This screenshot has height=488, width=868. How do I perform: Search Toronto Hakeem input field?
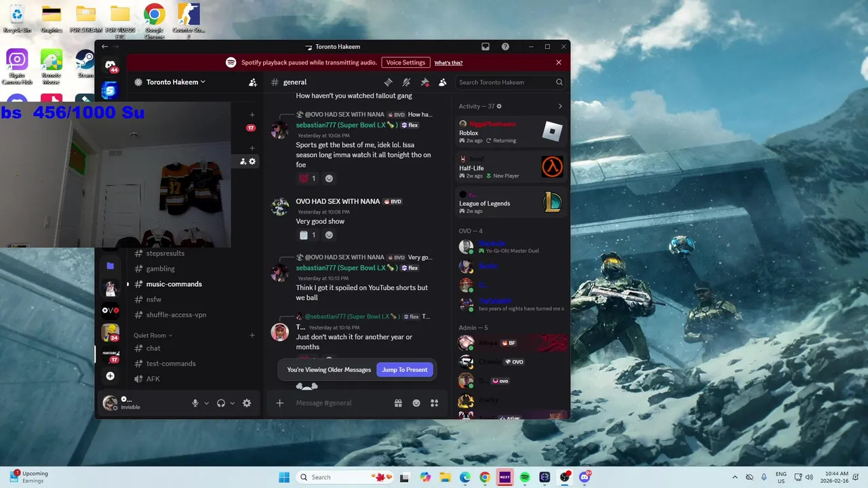tap(511, 82)
